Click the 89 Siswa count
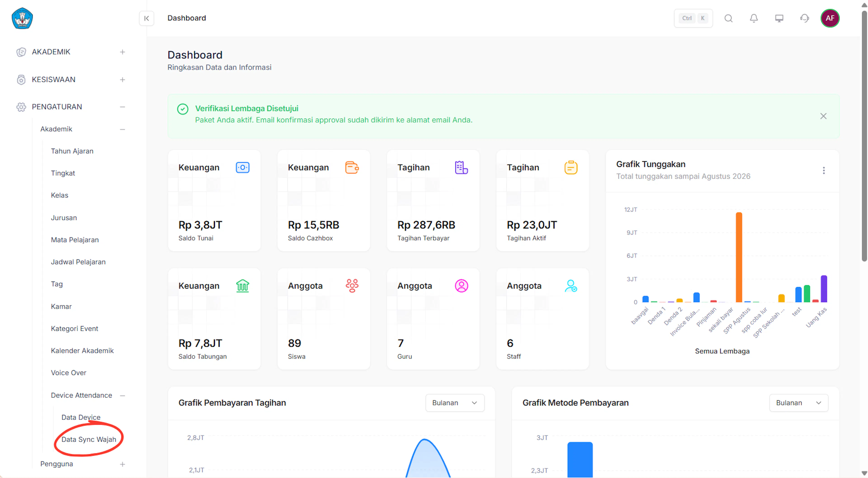Image resolution: width=868 pixels, height=478 pixels. click(x=295, y=343)
